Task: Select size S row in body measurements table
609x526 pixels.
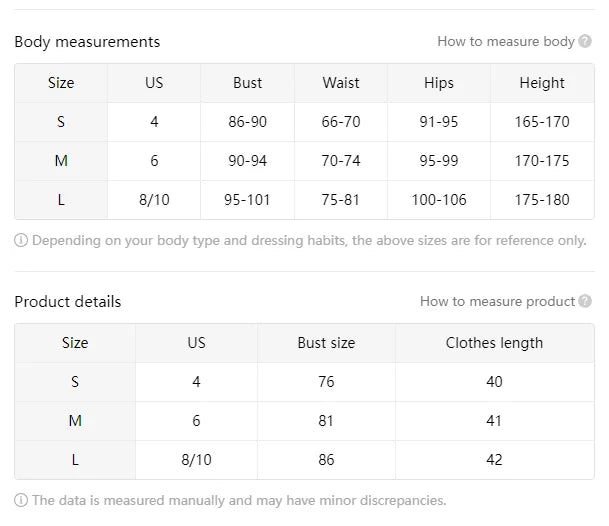Action: point(61,122)
